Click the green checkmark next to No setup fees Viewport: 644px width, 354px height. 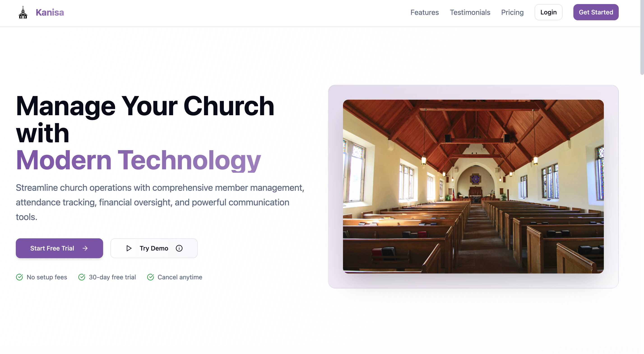pyautogui.click(x=19, y=277)
